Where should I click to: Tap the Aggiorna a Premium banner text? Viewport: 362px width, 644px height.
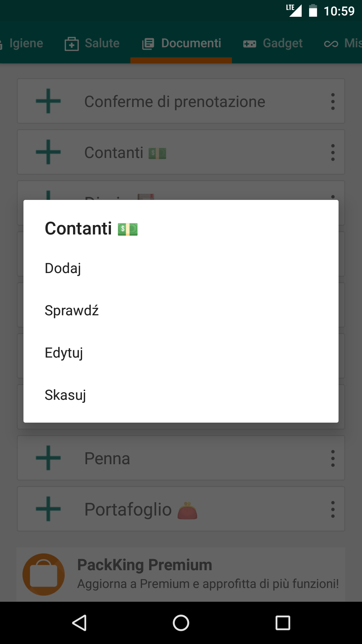208,584
